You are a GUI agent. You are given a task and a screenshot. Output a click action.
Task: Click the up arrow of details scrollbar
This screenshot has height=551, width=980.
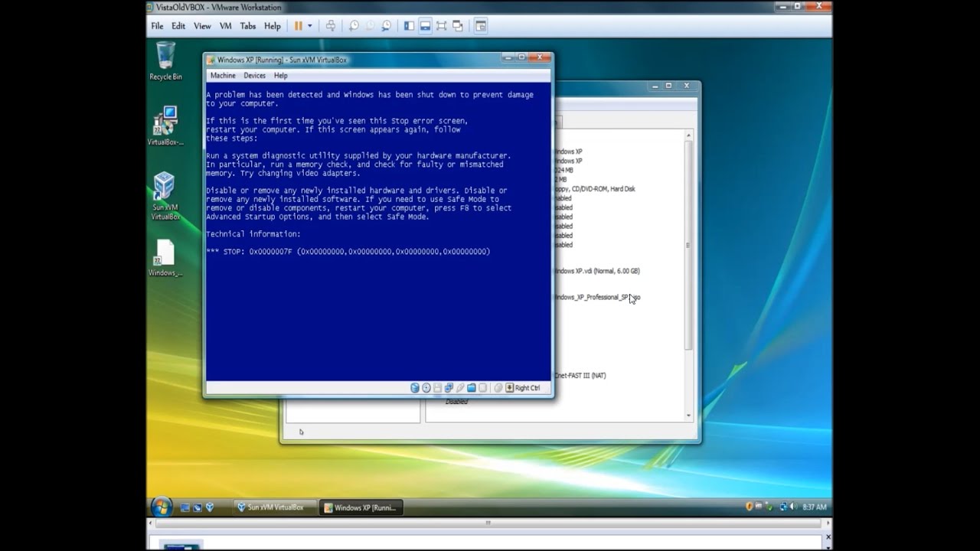(688, 135)
